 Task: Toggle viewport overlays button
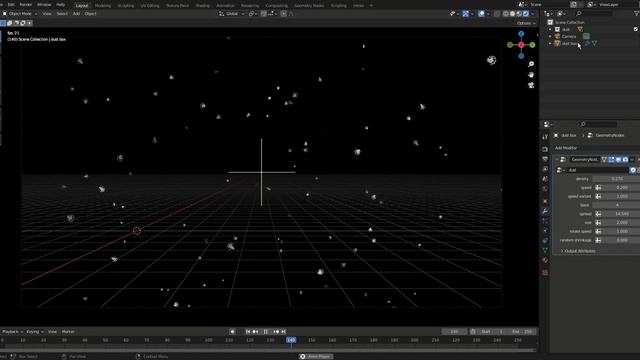point(482,13)
